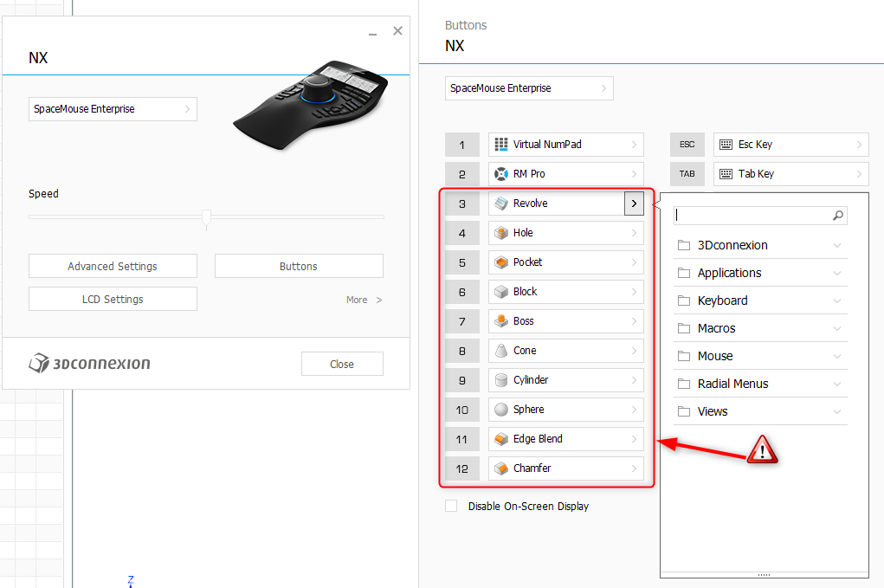Open the Chamfer assignment arrow
The image size is (884, 588).
(634, 468)
